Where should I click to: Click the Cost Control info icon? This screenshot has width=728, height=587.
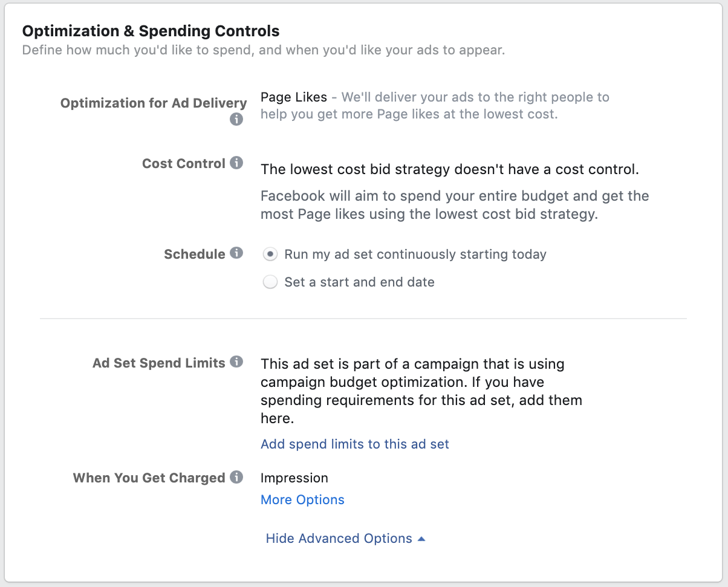[x=236, y=162]
